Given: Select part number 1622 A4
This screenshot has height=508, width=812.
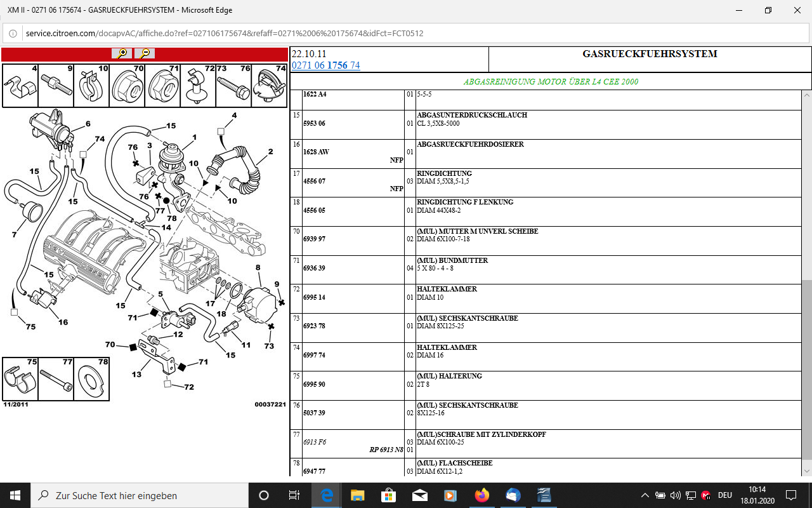Looking at the screenshot, I should pos(315,94).
